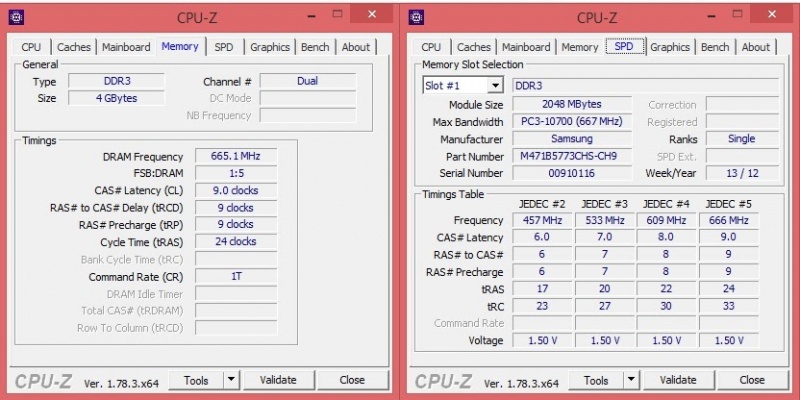Switch to Memory tab in right window
The image size is (800, 400).
580,47
